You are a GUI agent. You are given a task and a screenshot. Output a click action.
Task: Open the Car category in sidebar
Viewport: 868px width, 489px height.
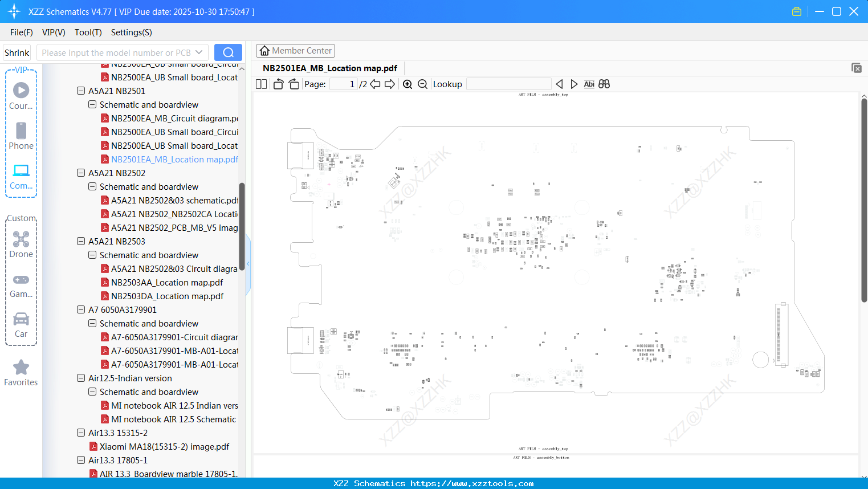tap(21, 325)
